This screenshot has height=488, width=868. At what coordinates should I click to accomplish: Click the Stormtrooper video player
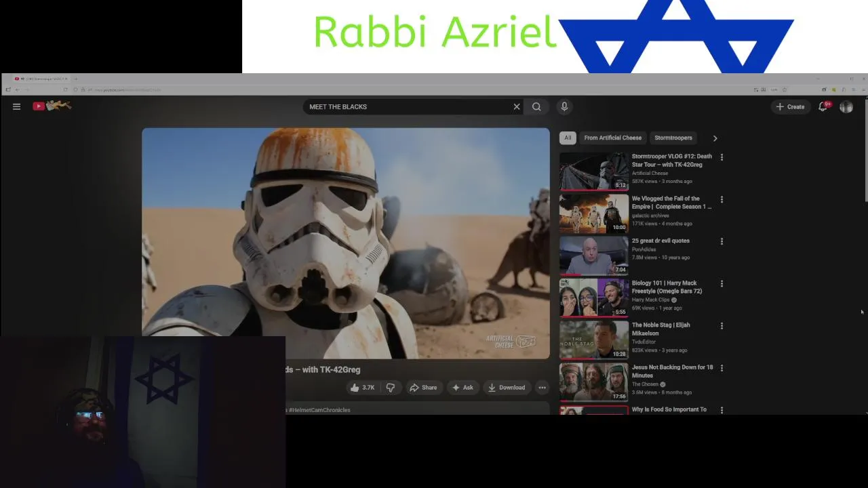[346, 243]
